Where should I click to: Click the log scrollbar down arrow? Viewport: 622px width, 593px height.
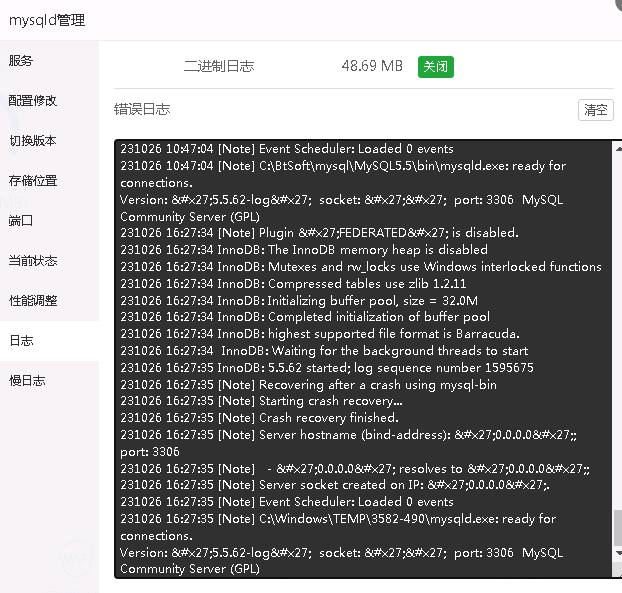click(x=618, y=553)
